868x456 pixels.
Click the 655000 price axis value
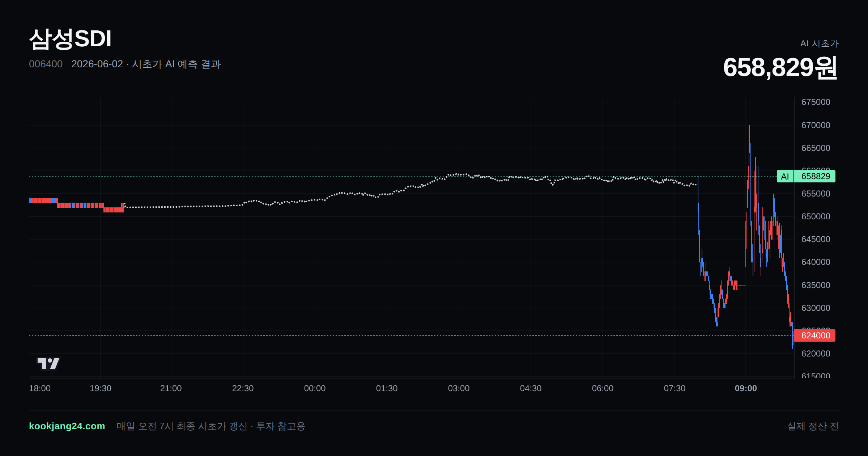816,194
